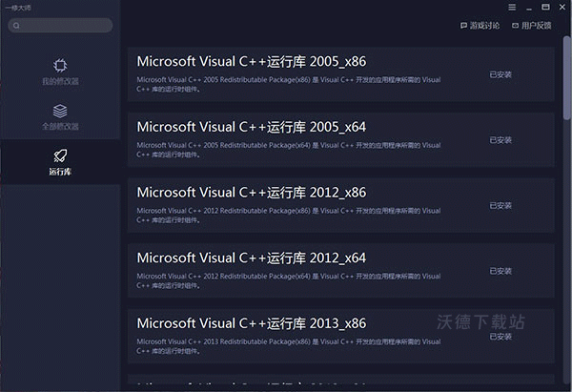Screen dimensions: 572x392
Task: Click 已安装 for the 2012_x64 runtime
Action: (x=500, y=271)
